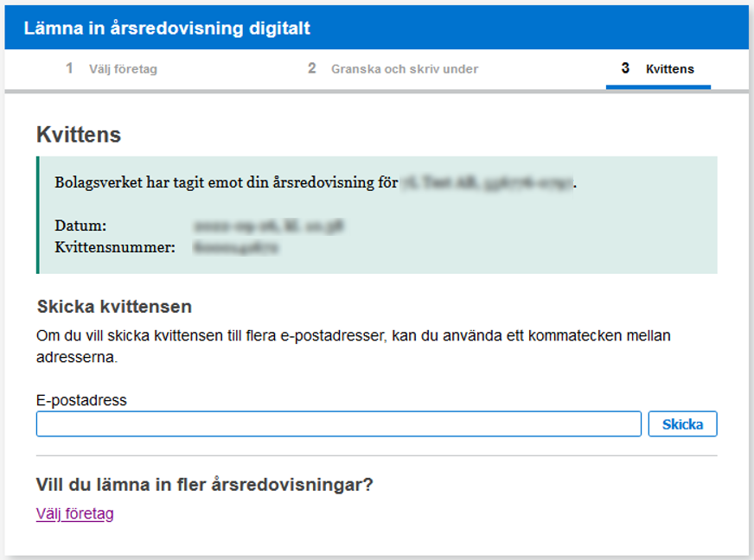
Task: Click the Datum label
Action: 80,226
